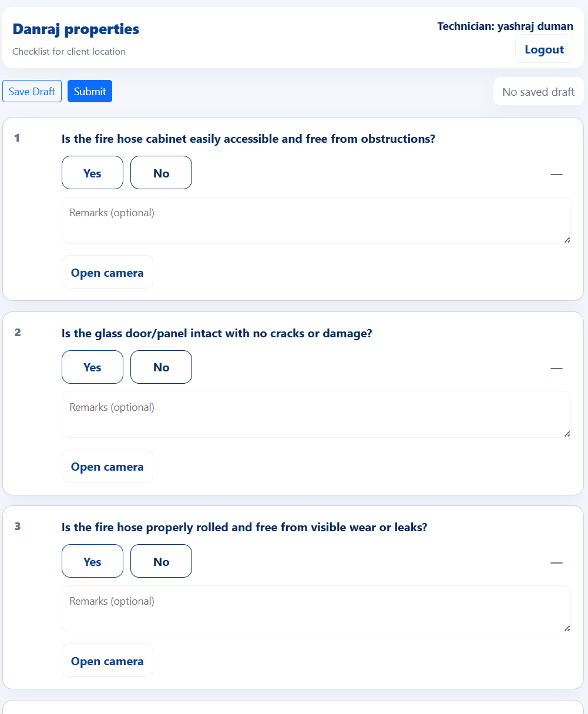Click the No saved draft status indicator
Image resolution: width=588 pixels, height=714 pixels.
tap(539, 91)
